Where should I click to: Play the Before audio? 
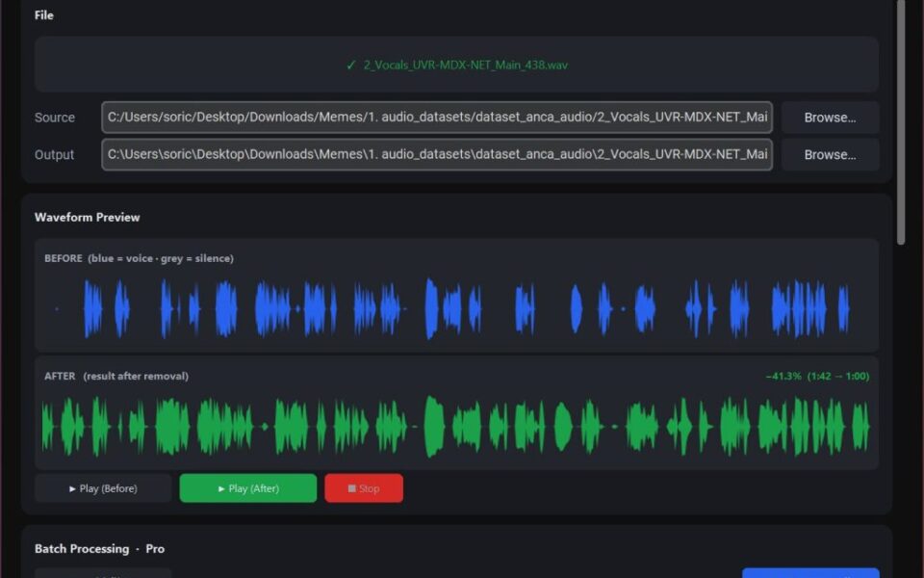coord(103,488)
